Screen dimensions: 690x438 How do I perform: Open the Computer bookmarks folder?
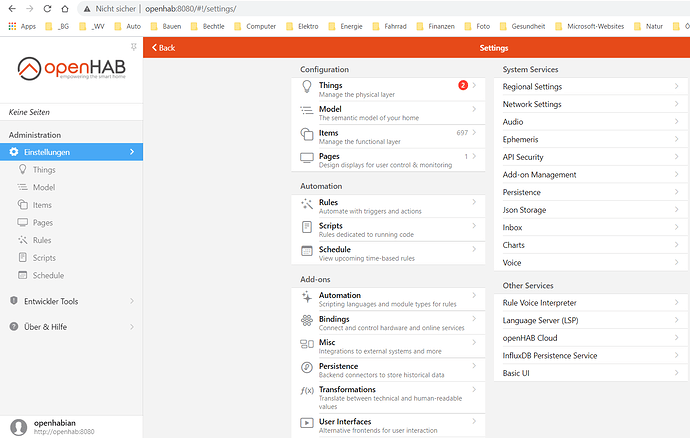pos(255,26)
